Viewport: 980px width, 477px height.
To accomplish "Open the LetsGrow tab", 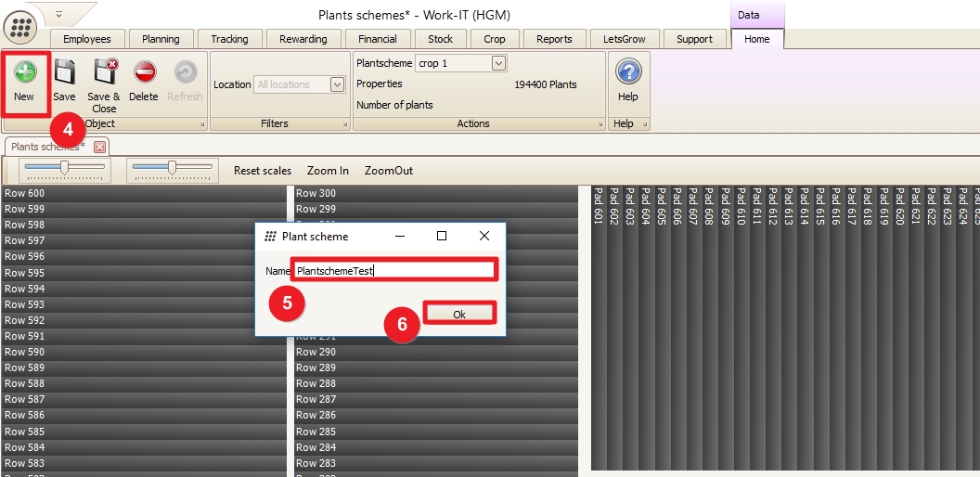I will click(x=624, y=39).
